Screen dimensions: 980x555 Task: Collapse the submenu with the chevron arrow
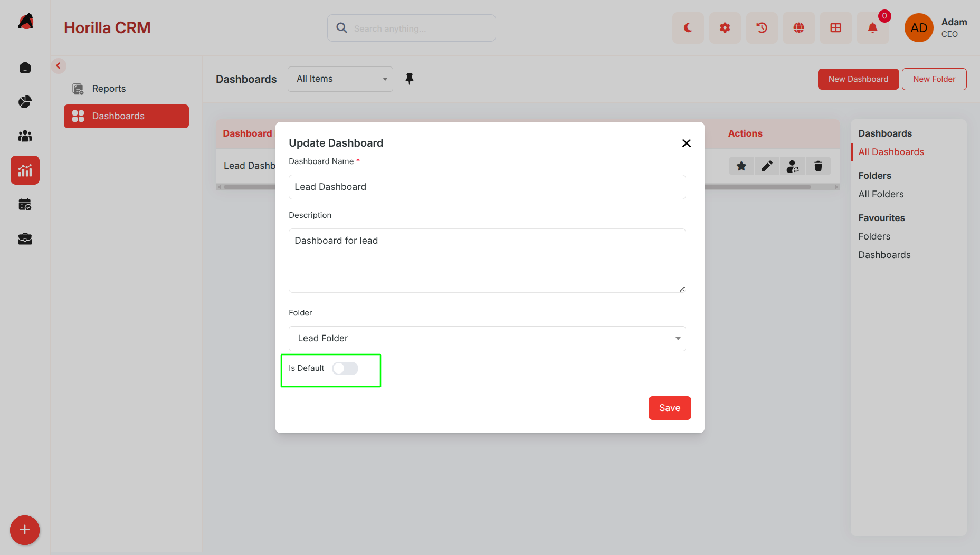pos(59,66)
